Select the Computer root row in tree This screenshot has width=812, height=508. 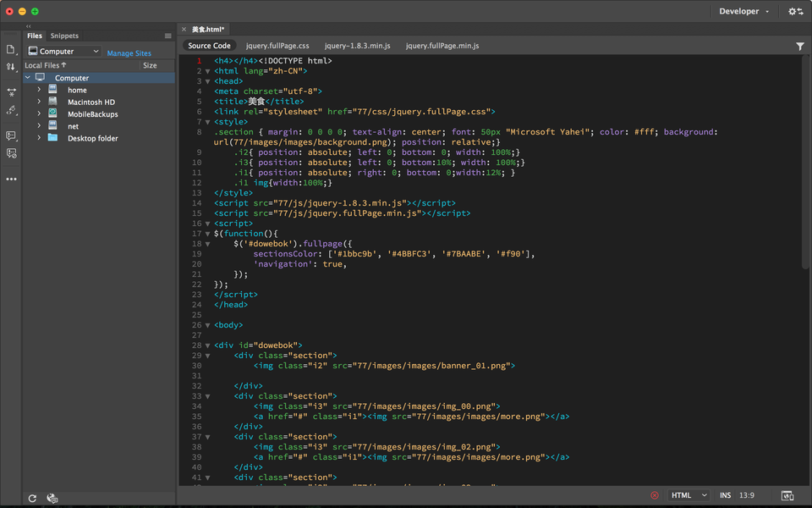(x=99, y=78)
